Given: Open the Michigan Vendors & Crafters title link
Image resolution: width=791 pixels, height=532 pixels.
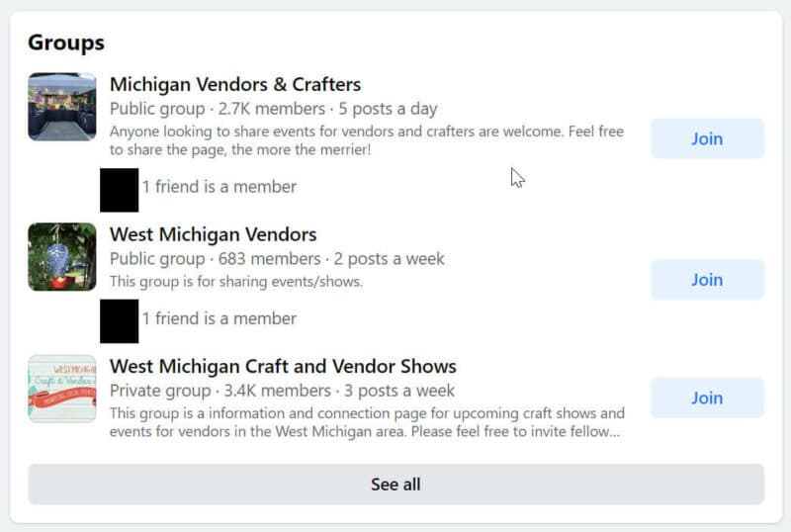Looking at the screenshot, I should point(234,84).
